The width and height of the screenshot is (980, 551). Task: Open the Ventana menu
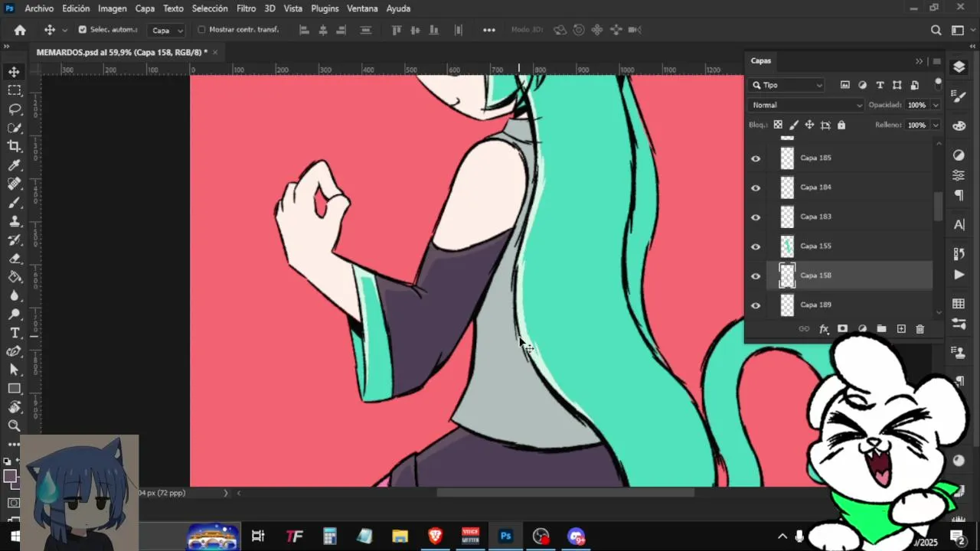362,8
